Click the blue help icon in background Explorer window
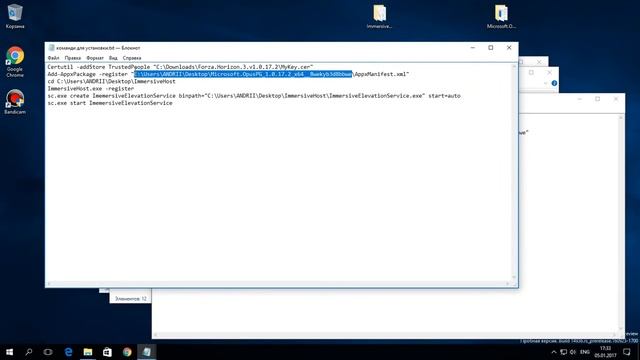This screenshot has width=640, height=360. click(x=554, y=83)
